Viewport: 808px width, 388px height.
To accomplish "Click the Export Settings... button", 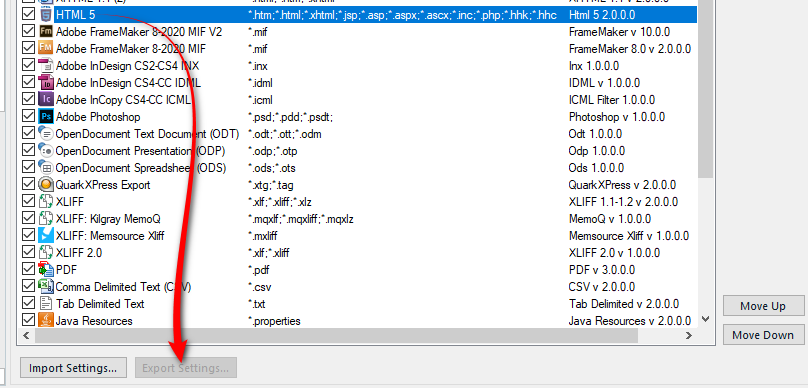I will (x=186, y=368).
